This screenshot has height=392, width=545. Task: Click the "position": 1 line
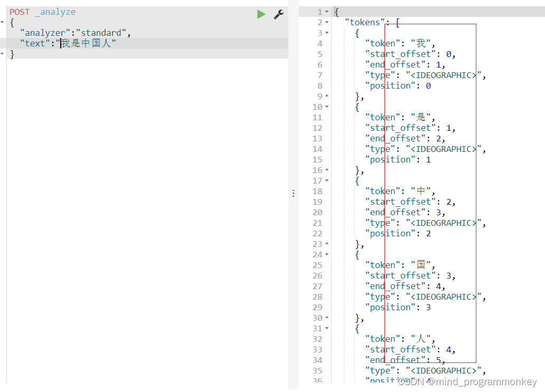click(398, 160)
